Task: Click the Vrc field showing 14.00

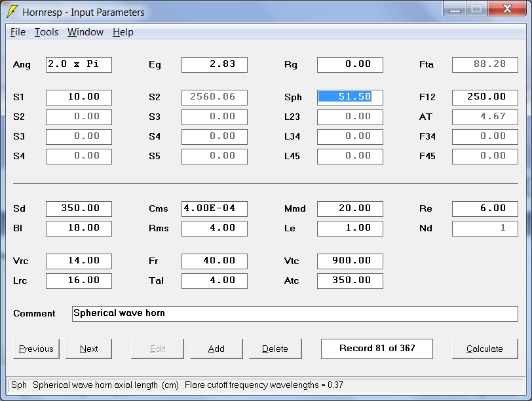Action: coord(79,261)
